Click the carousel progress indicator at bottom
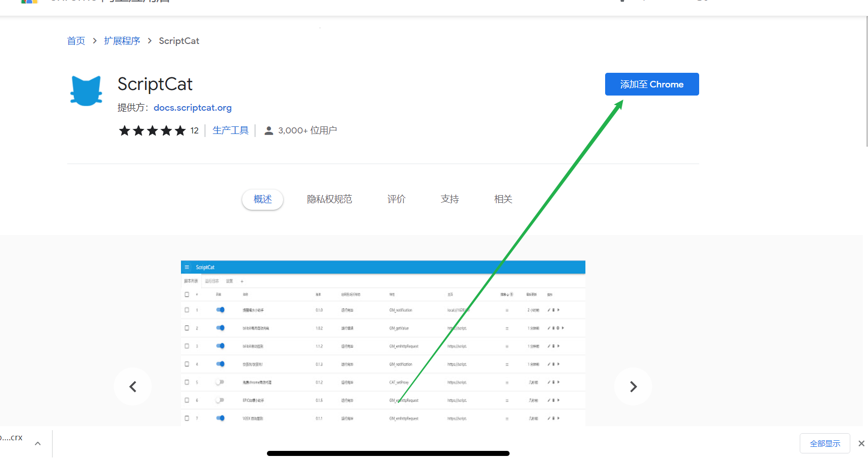Screen dimensions: 868x461 click(x=388, y=453)
